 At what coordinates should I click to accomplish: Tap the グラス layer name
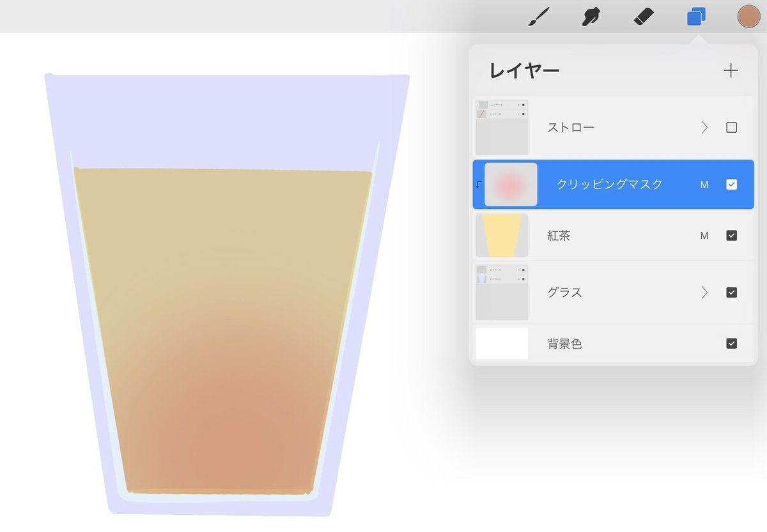(x=564, y=292)
